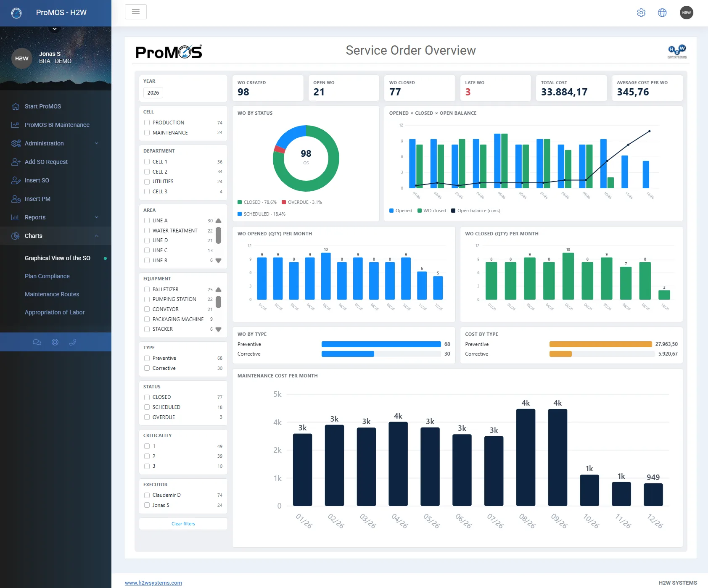The height and width of the screenshot is (588, 708).
Task: Click the globe language icon
Action: pyautogui.click(x=662, y=13)
